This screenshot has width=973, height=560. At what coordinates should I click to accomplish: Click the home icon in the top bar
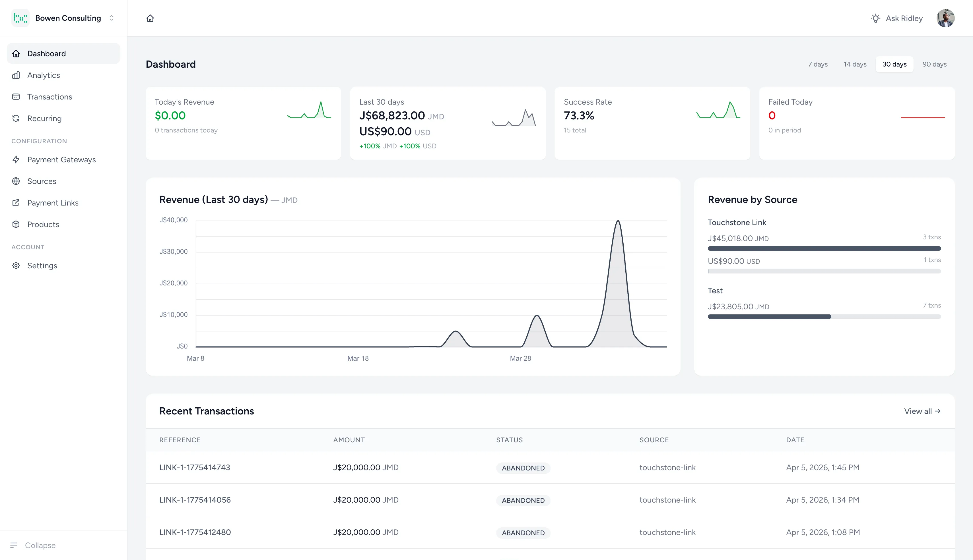click(150, 18)
